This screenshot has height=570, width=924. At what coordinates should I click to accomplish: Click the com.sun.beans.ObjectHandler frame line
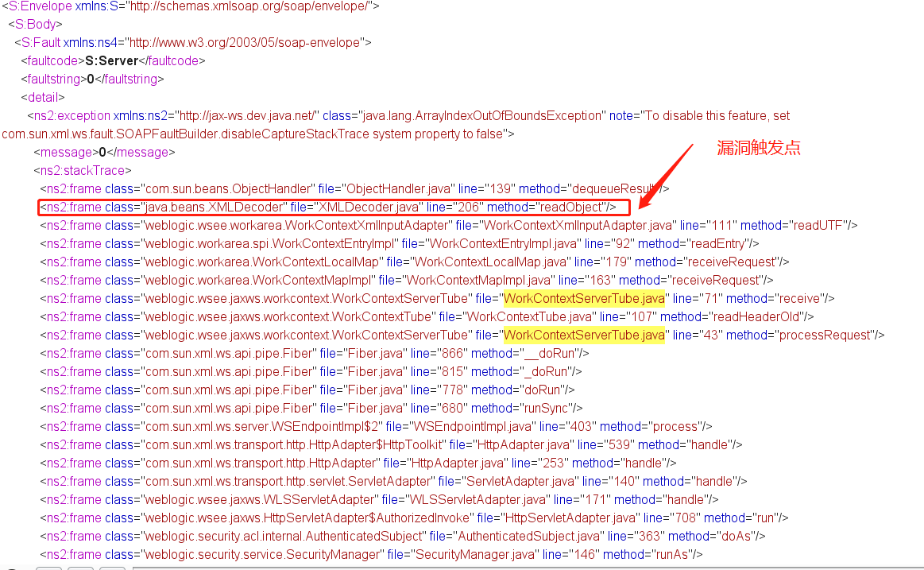click(x=355, y=188)
